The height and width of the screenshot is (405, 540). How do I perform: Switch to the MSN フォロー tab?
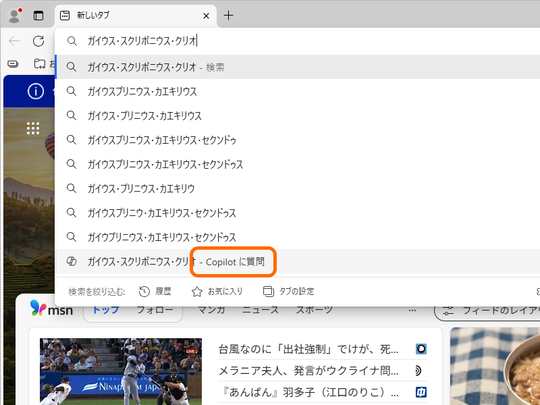(155, 310)
